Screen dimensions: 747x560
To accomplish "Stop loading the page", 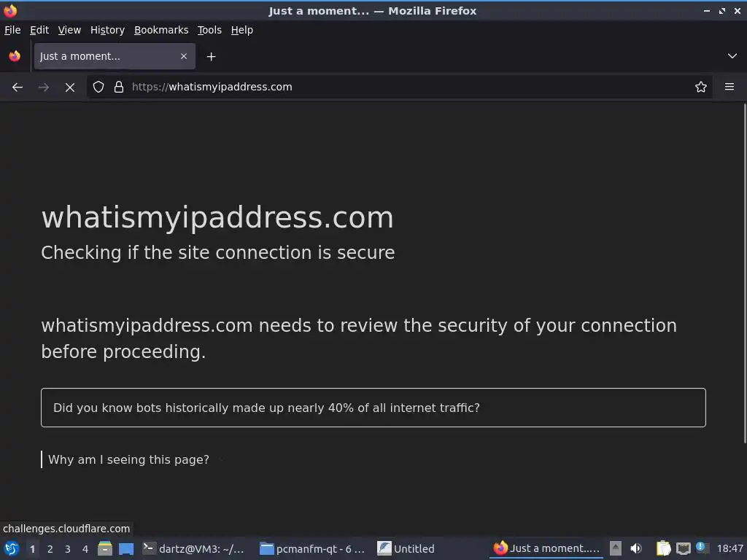I will pyautogui.click(x=70, y=87).
